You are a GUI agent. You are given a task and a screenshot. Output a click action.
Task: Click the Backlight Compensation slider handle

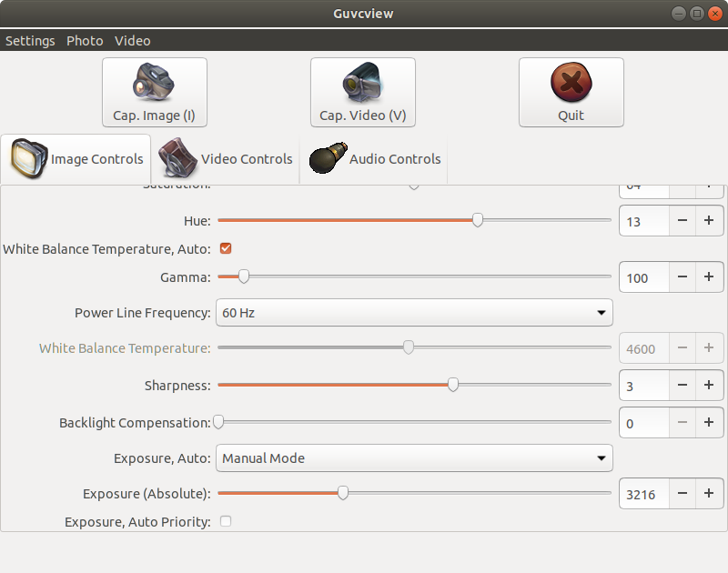(x=218, y=422)
